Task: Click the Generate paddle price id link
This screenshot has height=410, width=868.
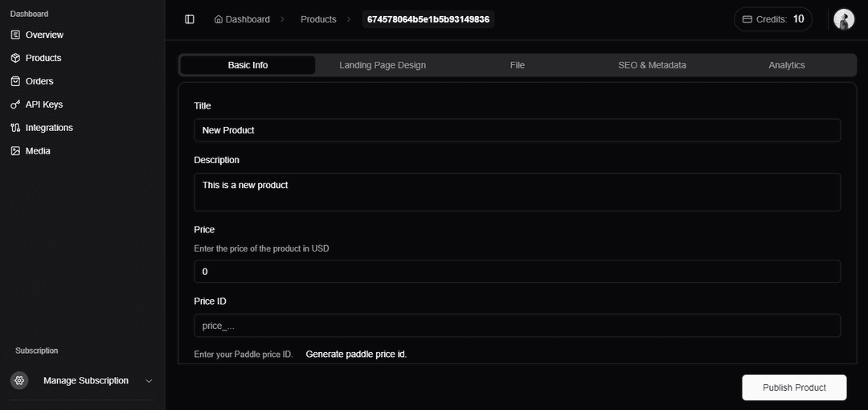Action: pyautogui.click(x=356, y=355)
